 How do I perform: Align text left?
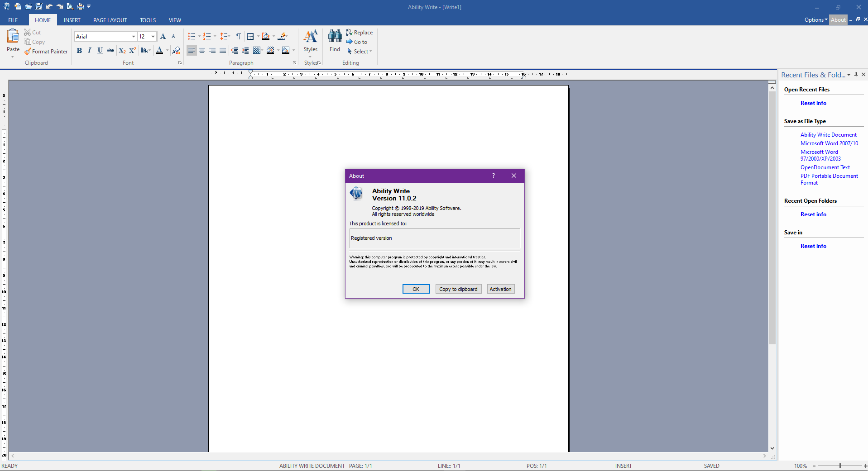pyautogui.click(x=192, y=50)
